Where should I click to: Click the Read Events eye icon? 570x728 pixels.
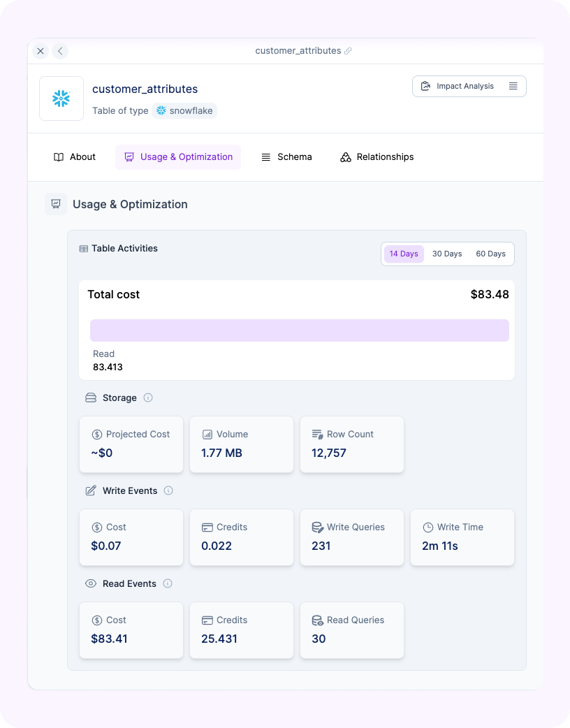(x=91, y=583)
